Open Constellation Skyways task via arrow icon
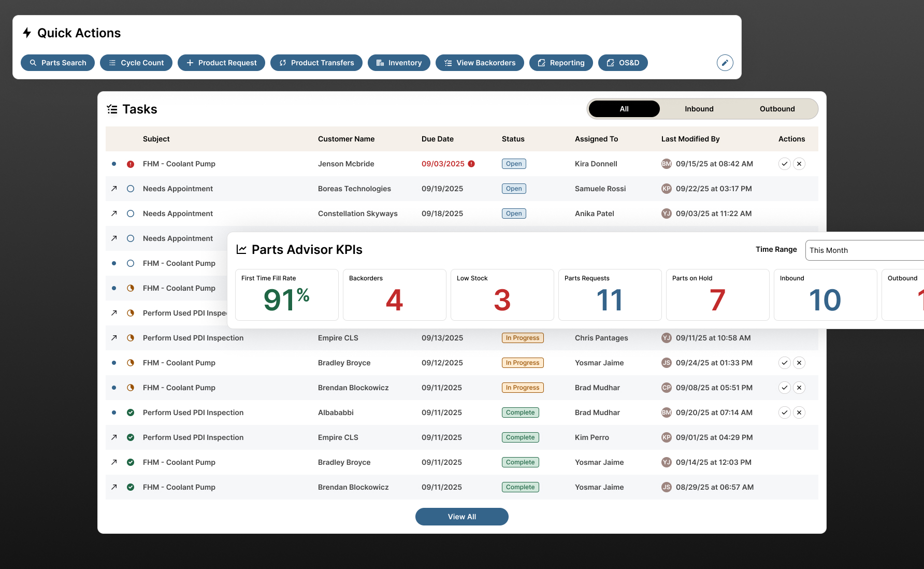 (114, 214)
